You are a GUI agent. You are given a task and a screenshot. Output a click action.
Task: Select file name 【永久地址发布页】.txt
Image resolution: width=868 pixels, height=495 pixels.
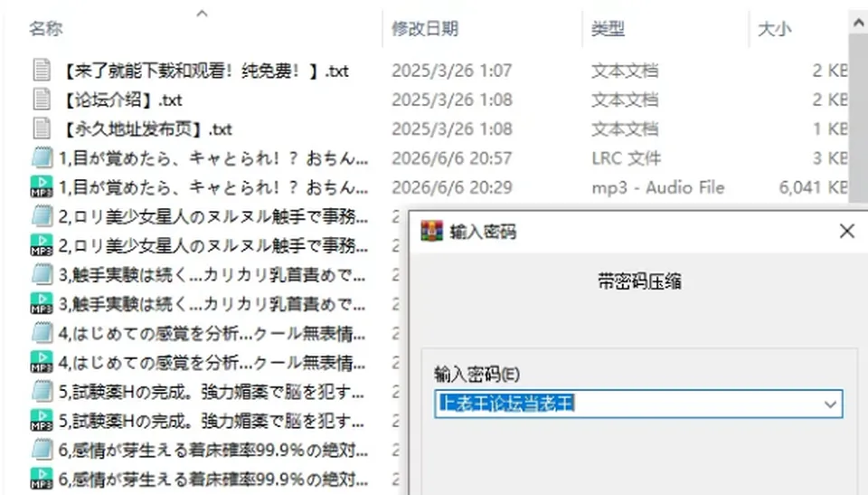click(x=146, y=129)
